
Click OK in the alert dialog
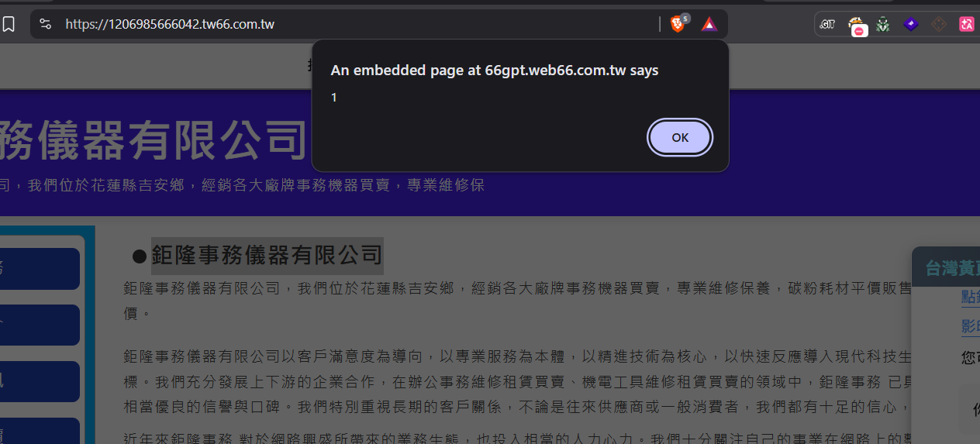tap(680, 138)
